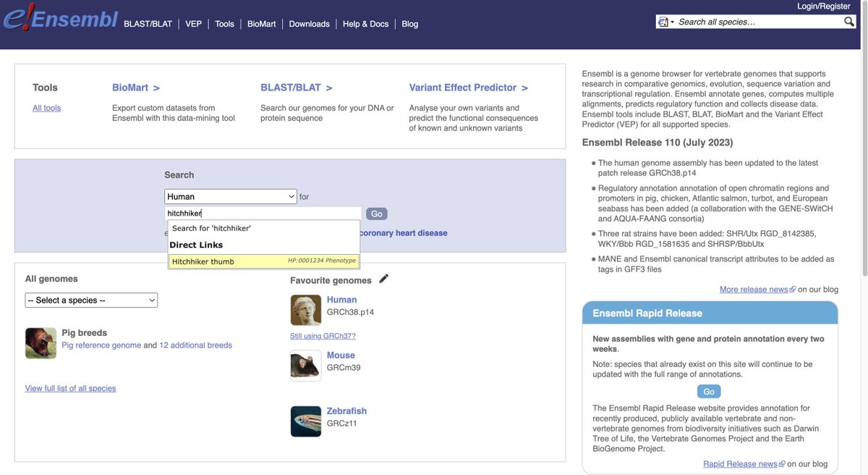Screen dimensions: 868x475
Task: Open the Blog header link
Action: (x=410, y=24)
